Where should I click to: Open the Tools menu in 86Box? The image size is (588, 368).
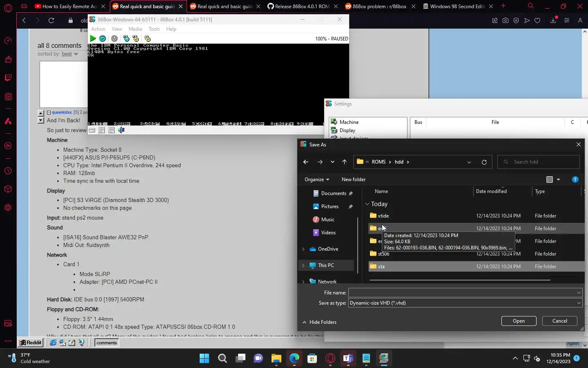(x=154, y=29)
